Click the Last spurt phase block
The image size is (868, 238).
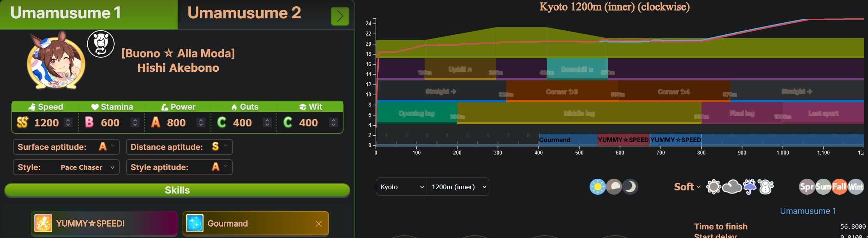[x=823, y=113]
